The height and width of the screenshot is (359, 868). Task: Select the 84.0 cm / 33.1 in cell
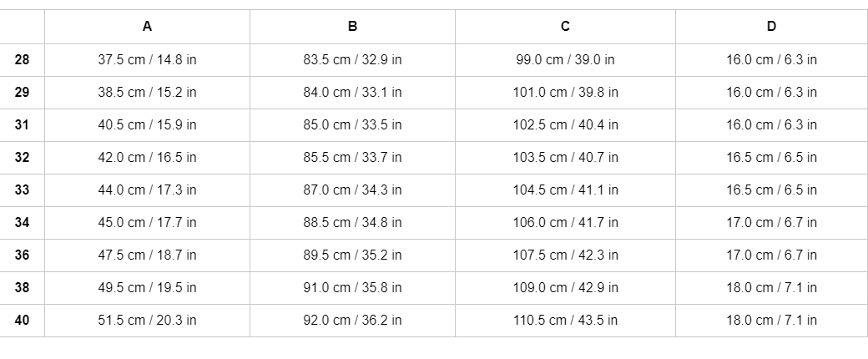click(352, 93)
